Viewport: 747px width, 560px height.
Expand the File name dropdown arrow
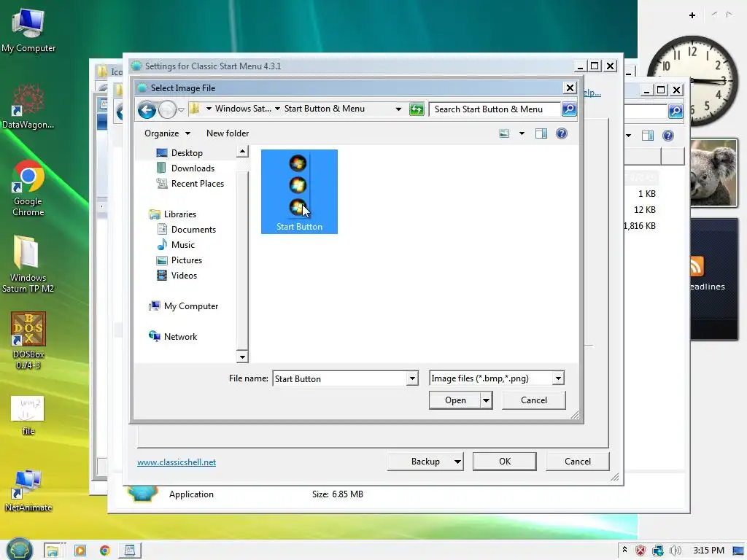tap(412, 378)
